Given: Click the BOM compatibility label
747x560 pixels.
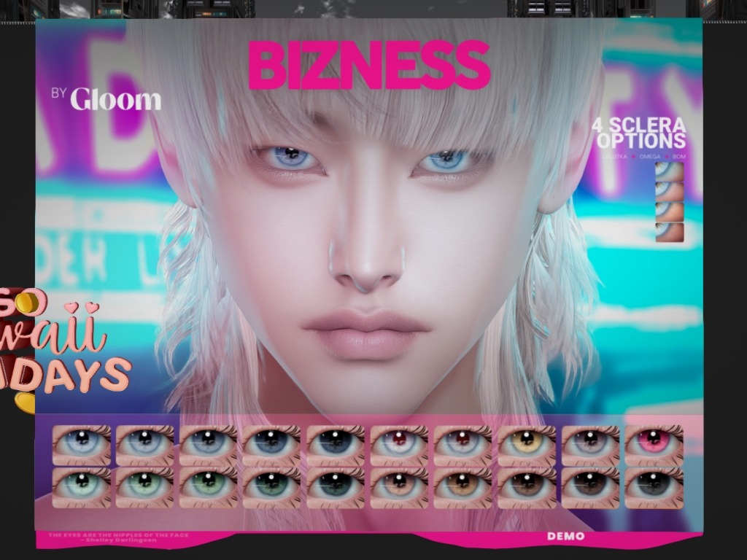Looking at the screenshot, I should click(x=678, y=155).
